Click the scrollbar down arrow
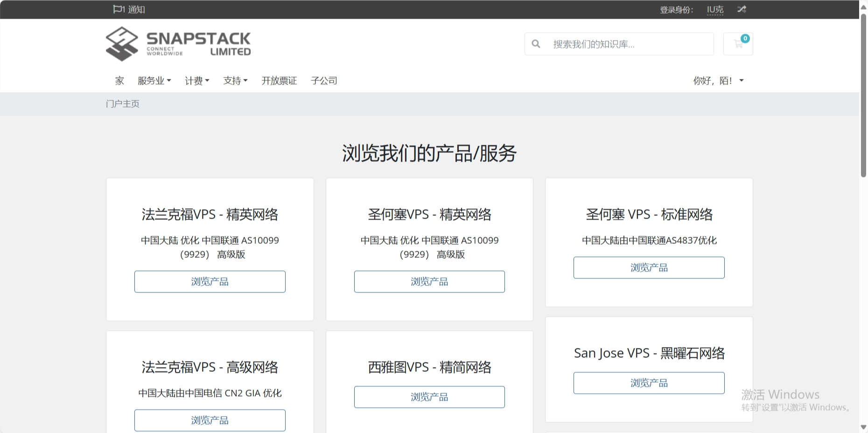The width and height of the screenshot is (868, 433). point(863,427)
